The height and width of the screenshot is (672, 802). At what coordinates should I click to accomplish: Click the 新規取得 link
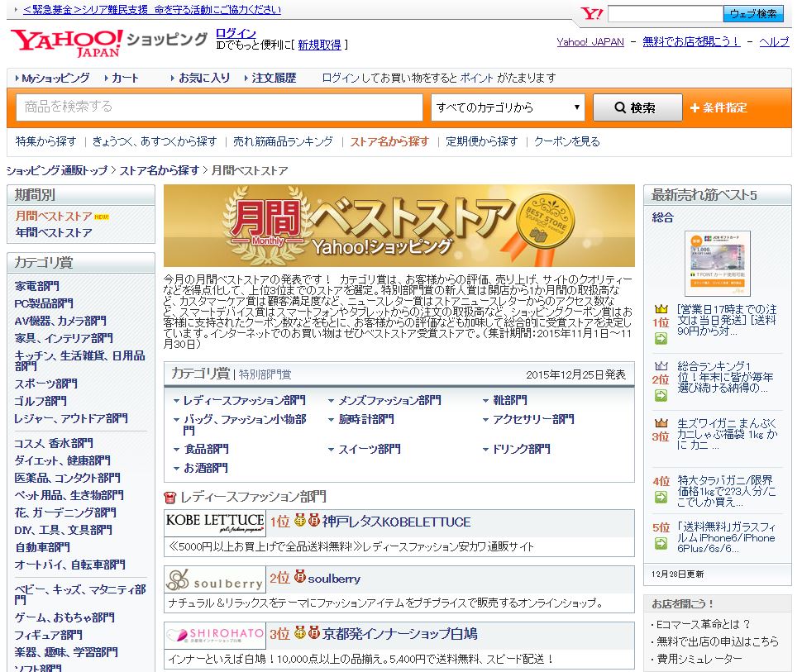point(320,45)
